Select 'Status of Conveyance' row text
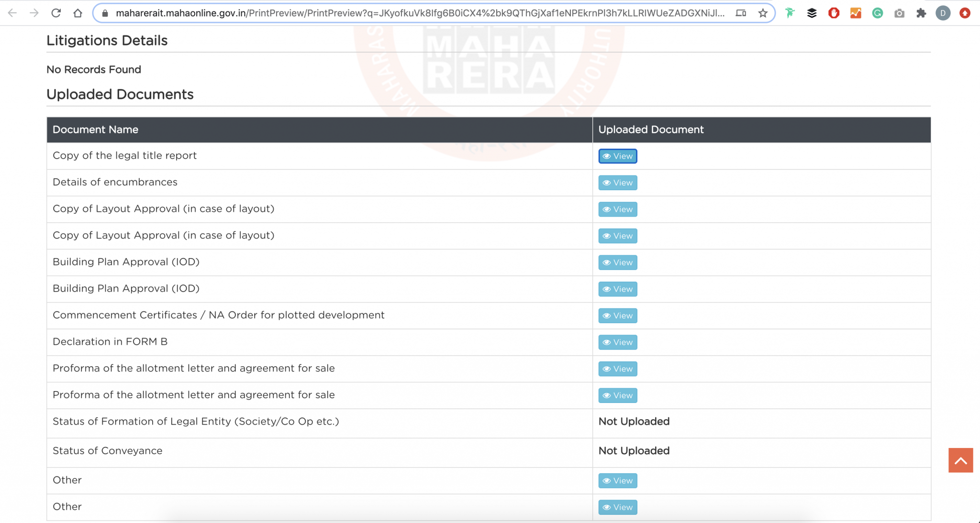The image size is (980, 523). [108, 451]
